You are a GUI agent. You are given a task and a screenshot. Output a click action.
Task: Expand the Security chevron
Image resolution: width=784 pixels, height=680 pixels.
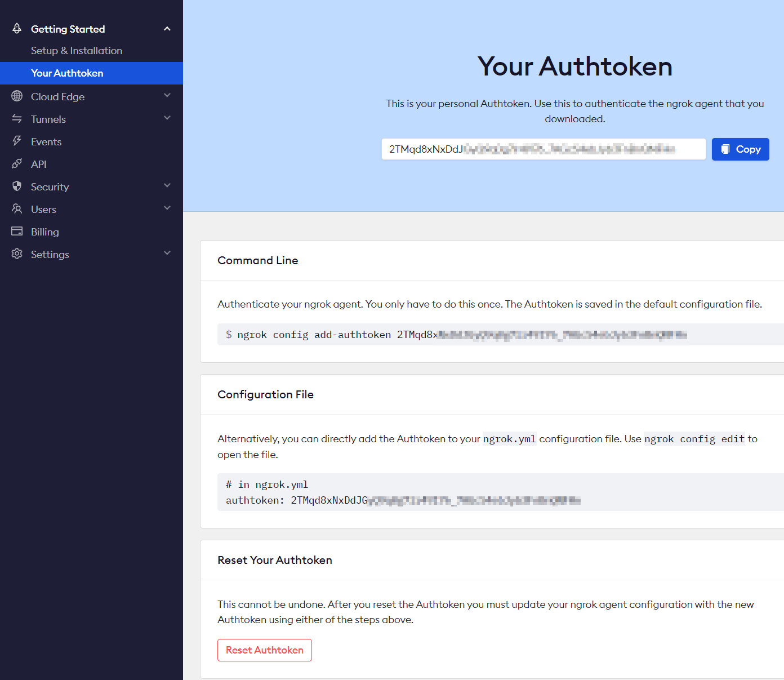[167, 186]
